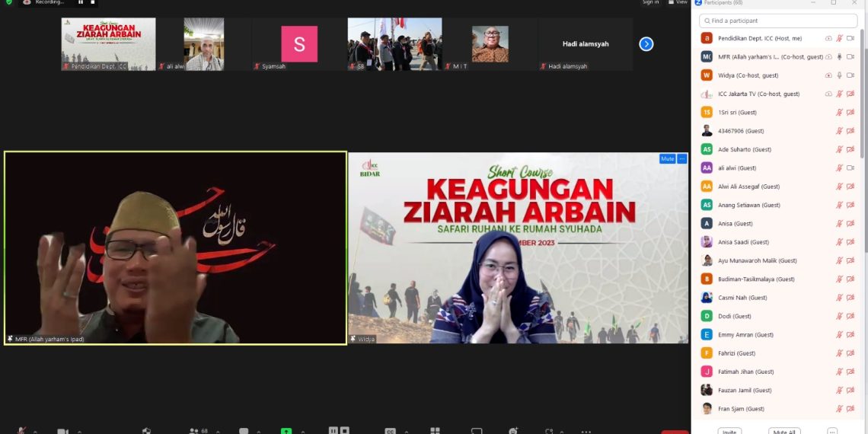Click MFR speaker's active video tile
The height and width of the screenshot is (434, 868).
click(175, 248)
